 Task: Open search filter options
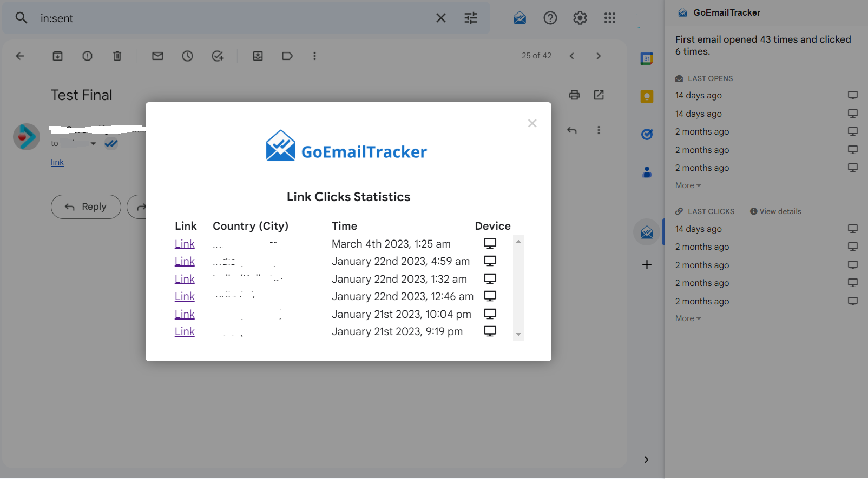(x=471, y=18)
